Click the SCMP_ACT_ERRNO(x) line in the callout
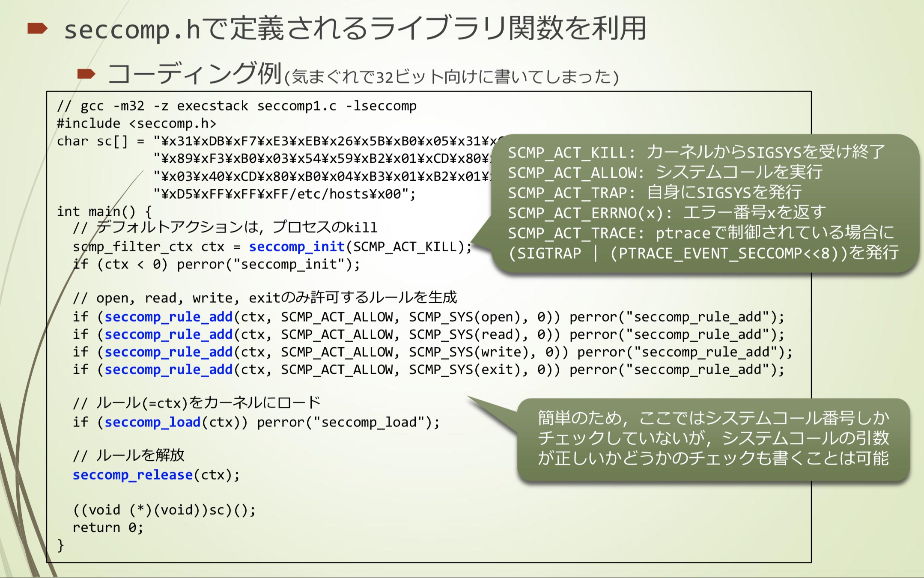The height and width of the screenshot is (578, 924). (666, 213)
